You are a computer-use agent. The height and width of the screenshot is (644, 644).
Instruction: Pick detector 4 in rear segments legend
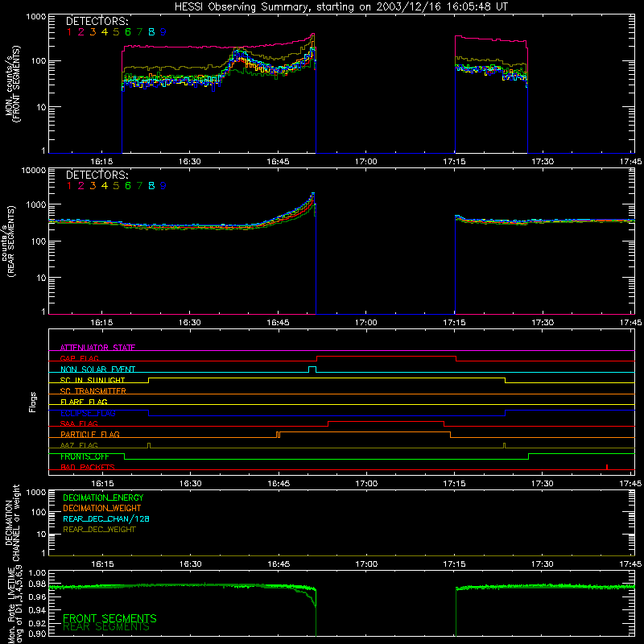coord(105,186)
